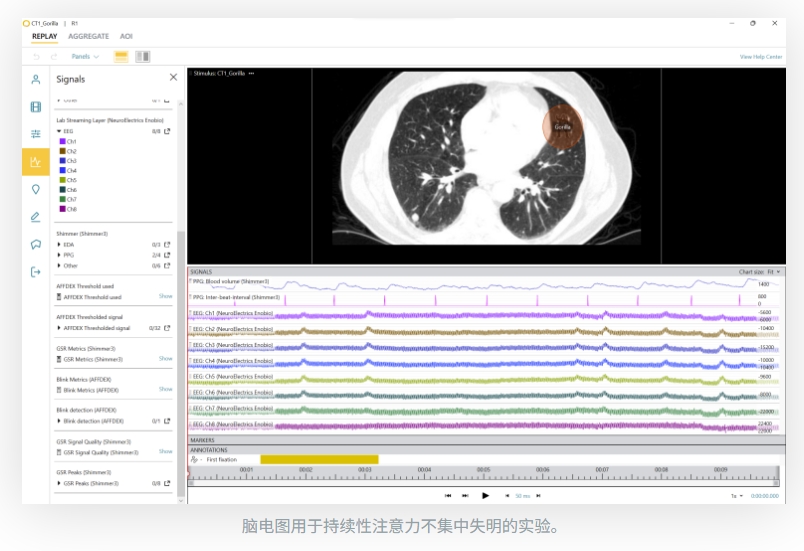Click the export arrow sidebar icon

[36, 271]
